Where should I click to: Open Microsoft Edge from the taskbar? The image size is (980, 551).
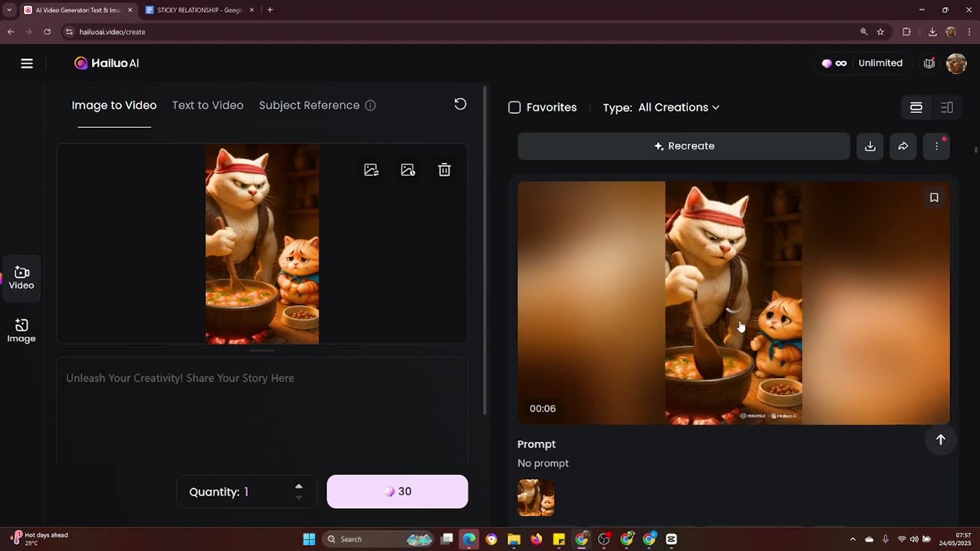coord(469,540)
